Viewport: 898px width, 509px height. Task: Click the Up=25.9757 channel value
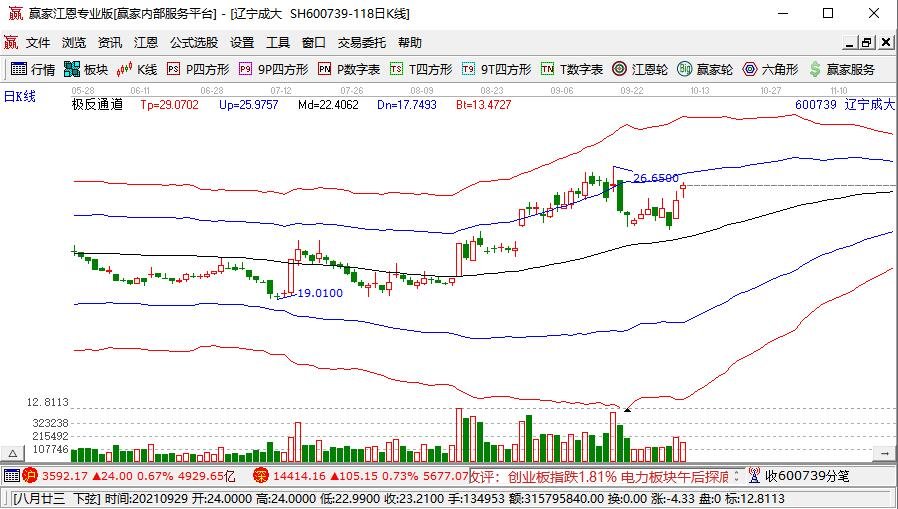pos(249,105)
